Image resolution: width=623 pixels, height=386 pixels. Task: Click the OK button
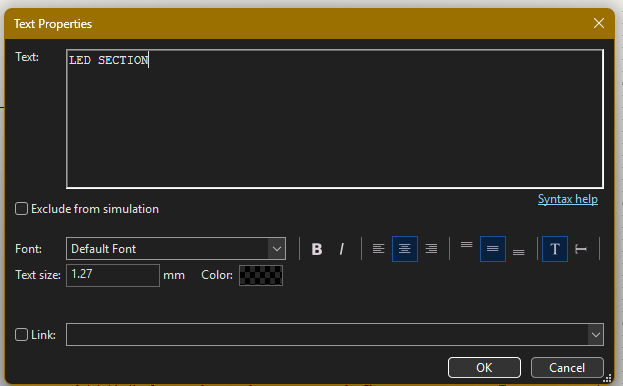(484, 368)
